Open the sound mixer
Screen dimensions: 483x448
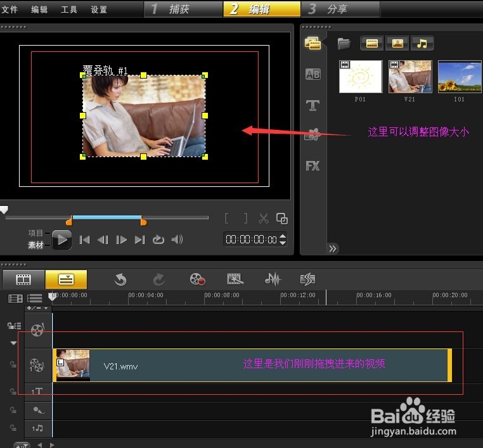273,279
